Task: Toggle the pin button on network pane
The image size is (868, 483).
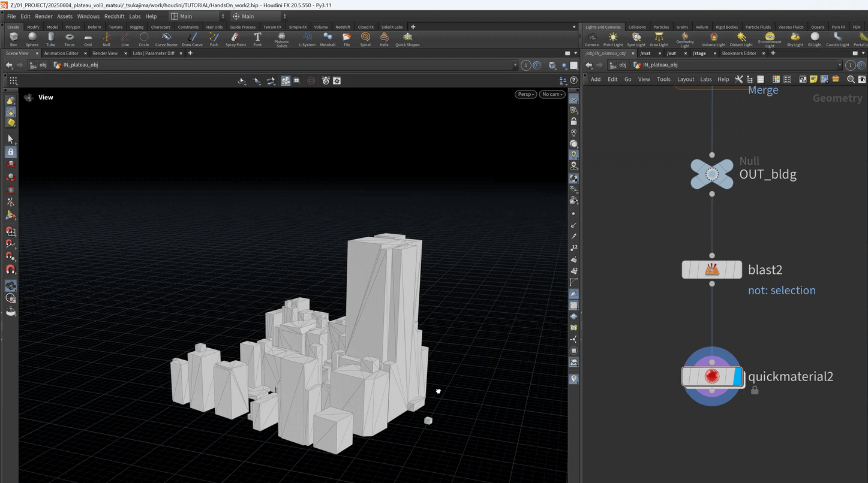Action: [x=863, y=65]
